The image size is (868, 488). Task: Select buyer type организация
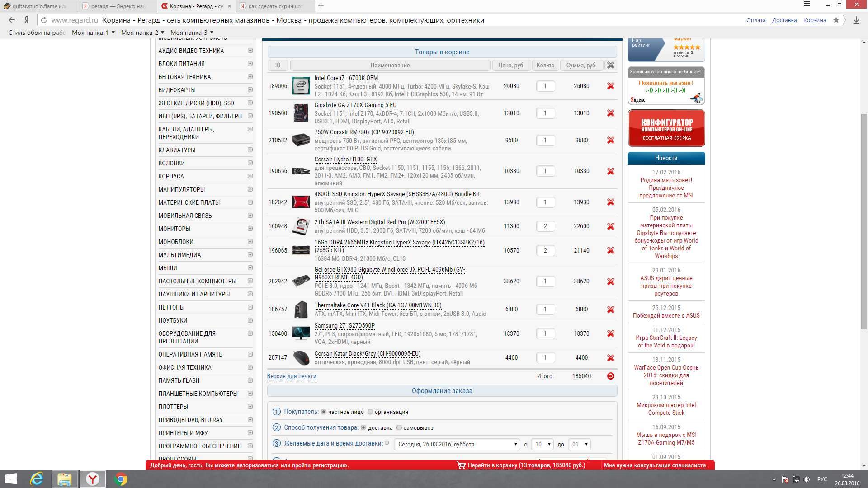coord(370,412)
